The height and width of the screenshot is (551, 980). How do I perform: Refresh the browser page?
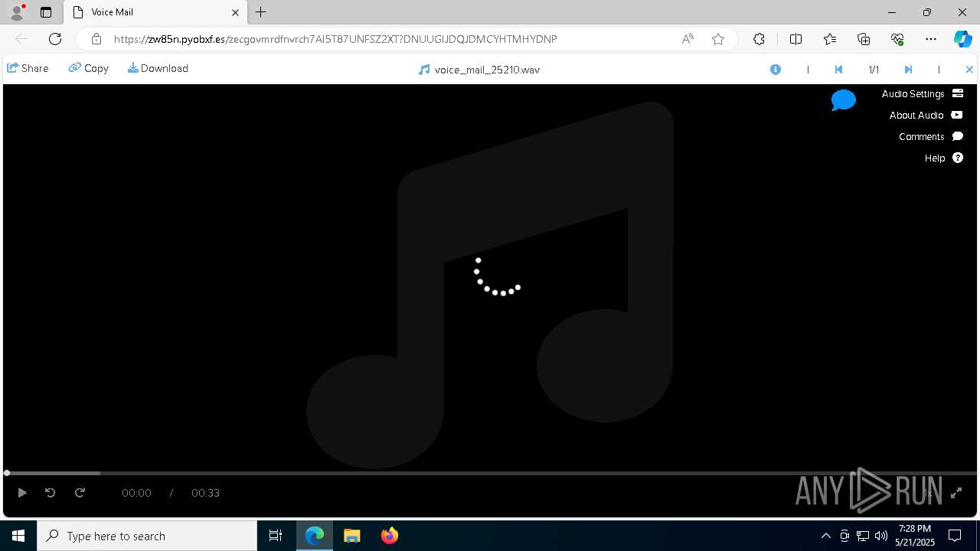[x=55, y=39]
